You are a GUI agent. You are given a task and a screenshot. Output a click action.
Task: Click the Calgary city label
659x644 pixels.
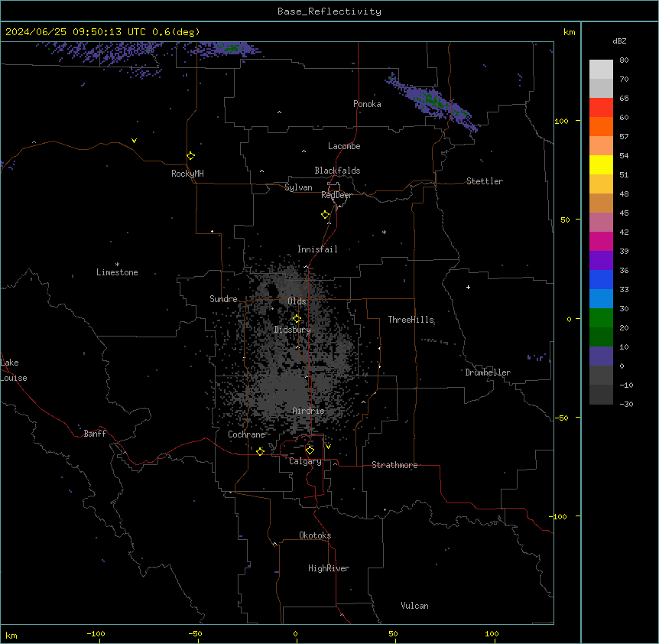[305, 461]
